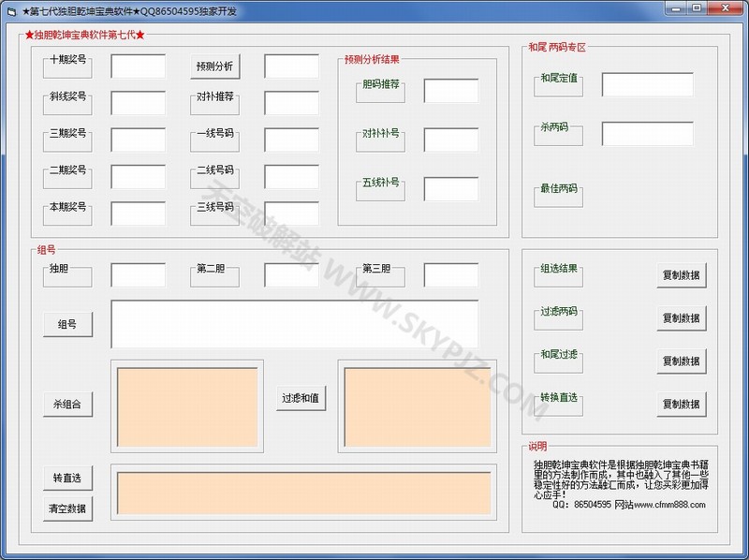Click the 组号 button
749x560 pixels.
[67, 325]
